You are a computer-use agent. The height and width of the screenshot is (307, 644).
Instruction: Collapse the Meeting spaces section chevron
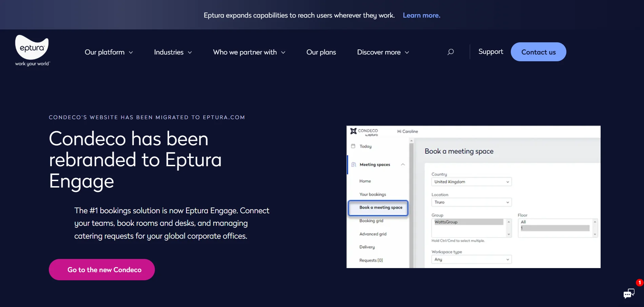point(403,165)
